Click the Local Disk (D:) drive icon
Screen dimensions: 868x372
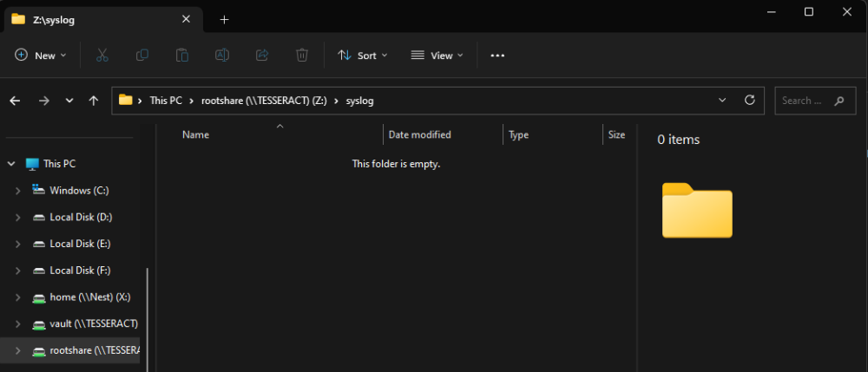pyautogui.click(x=38, y=218)
